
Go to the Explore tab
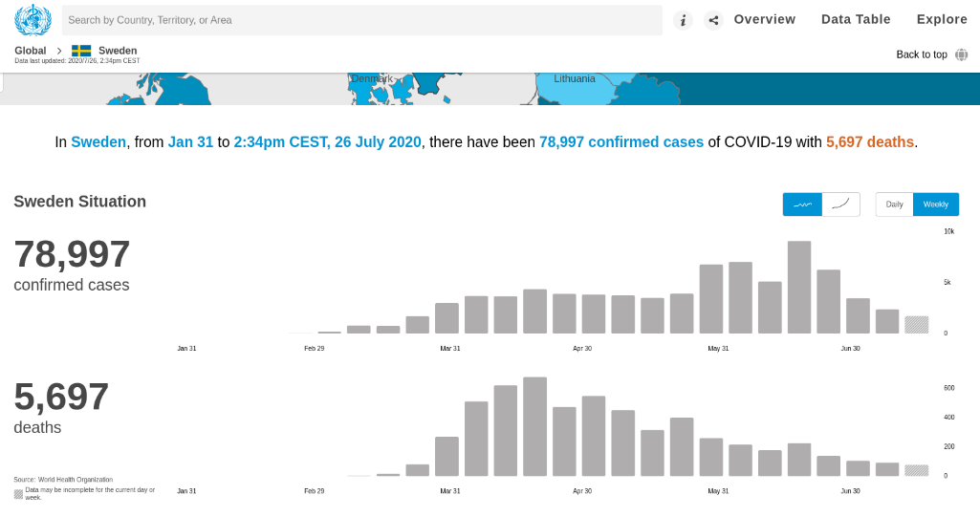(942, 19)
